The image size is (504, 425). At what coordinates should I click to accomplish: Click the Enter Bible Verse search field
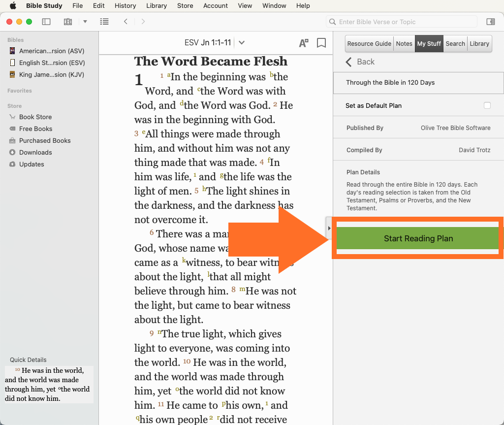pos(404,22)
